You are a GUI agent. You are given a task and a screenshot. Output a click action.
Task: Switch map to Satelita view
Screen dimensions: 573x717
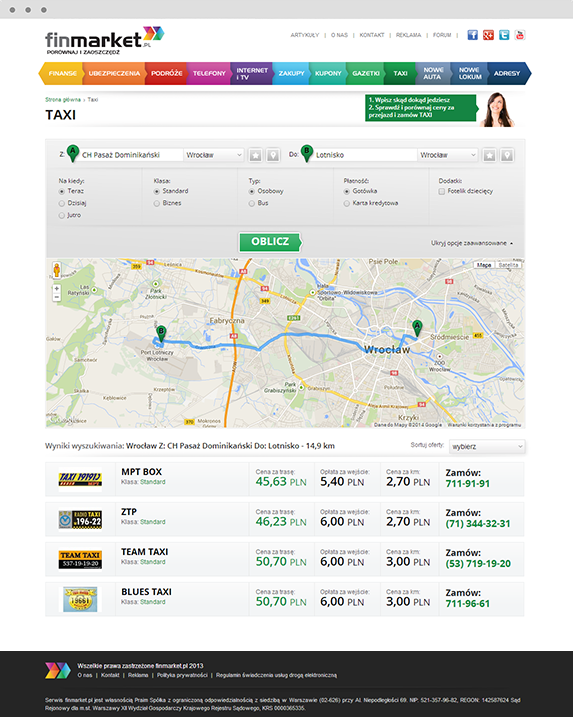(509, 265)
